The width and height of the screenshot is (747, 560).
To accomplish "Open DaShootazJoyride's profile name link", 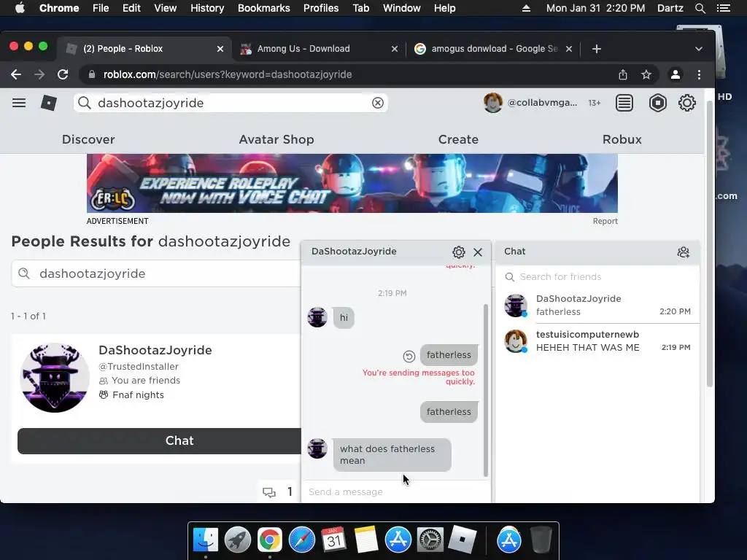I will tap(155, 350).
